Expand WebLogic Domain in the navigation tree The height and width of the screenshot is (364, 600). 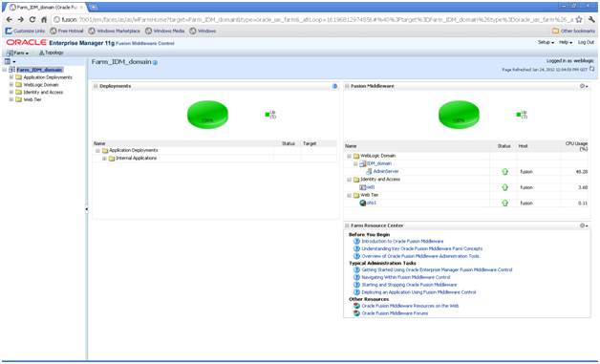pos(11,85)
